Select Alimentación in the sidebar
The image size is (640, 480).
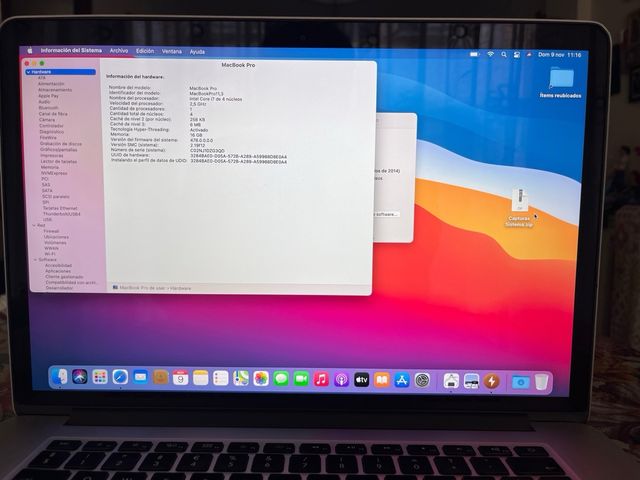pos(51,84)
